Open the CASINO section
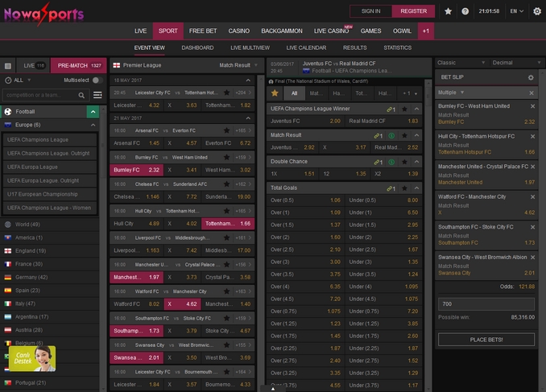This screenshot has height=392, width=546. pos(239,31)
